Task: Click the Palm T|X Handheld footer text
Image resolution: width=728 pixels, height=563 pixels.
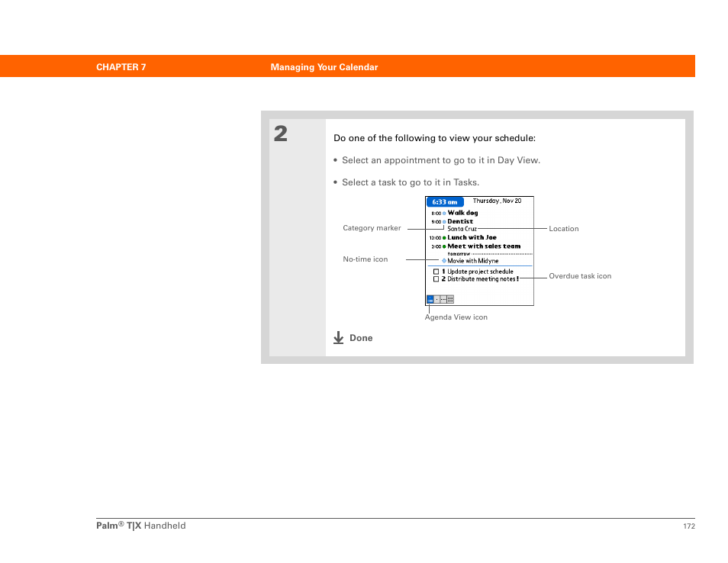Action: point(140,526)
